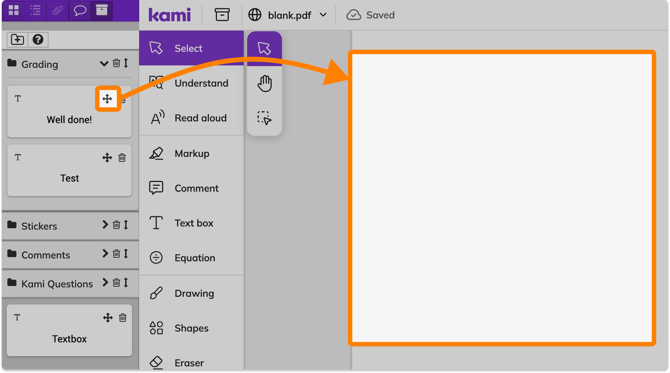Image resolution: width=670 pixels, height=373 pixels.
Task: Add a new folder with plus icon
Action: (18, 40)
